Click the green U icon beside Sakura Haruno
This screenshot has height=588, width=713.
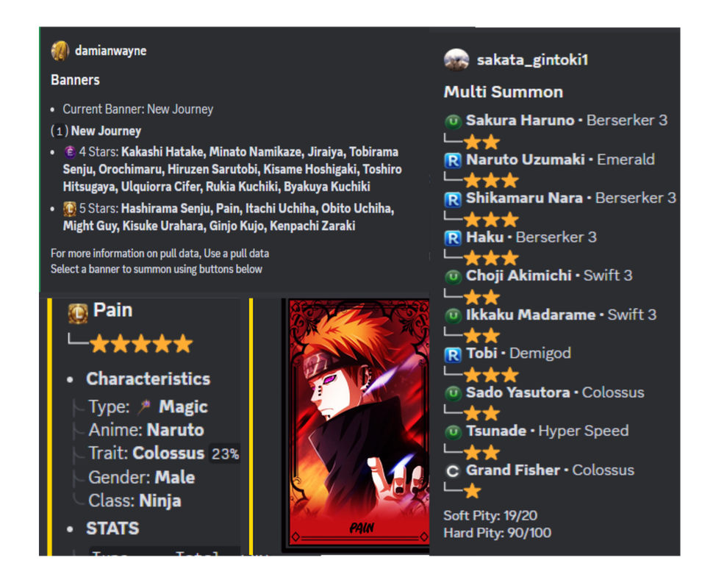[453, 121]
